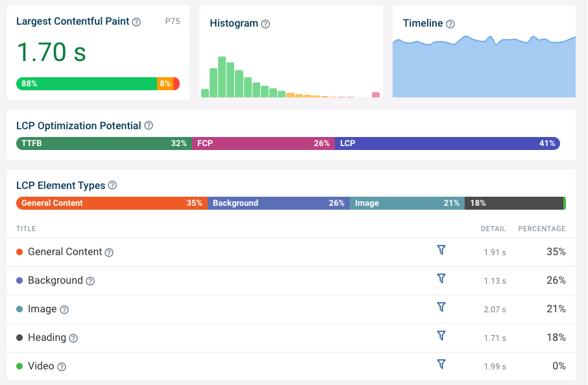Toggle the Heading row color dot
Screen dimensions: 588x385
pyautogui.click(x=21, y=337)
